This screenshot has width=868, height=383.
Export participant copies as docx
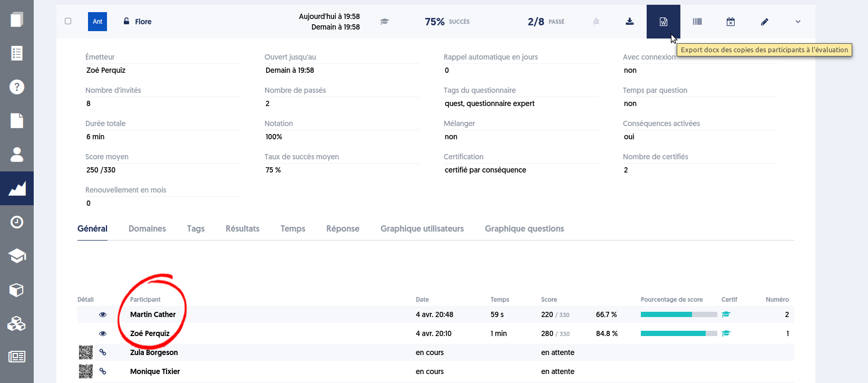coord(664,22)
